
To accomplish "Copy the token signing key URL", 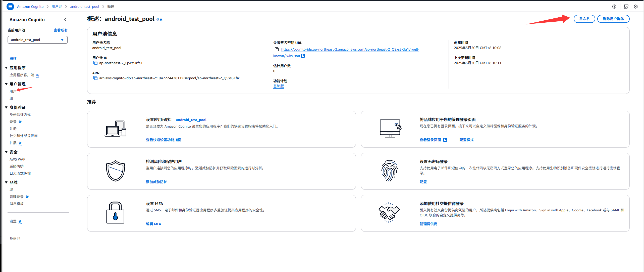I will click(x=277, y=49).
